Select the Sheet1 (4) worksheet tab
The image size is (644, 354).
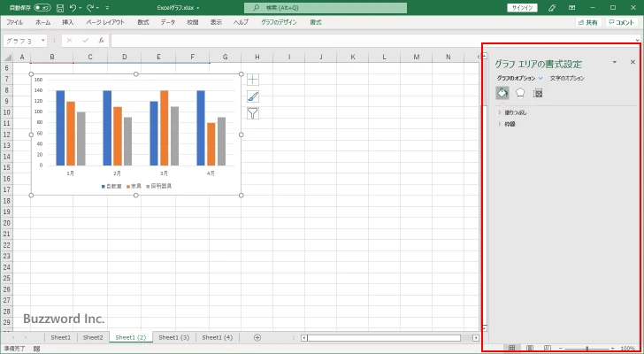(x=218, y=337)
